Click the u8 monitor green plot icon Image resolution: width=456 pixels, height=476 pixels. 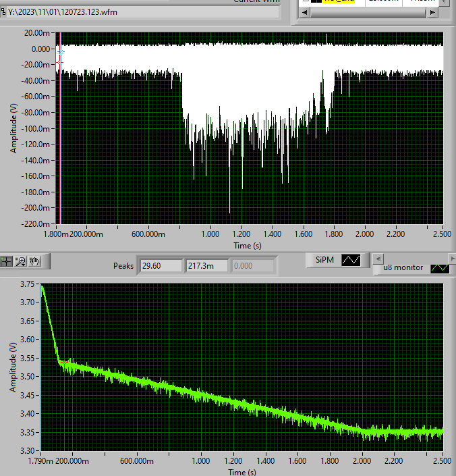coord(440,267)
